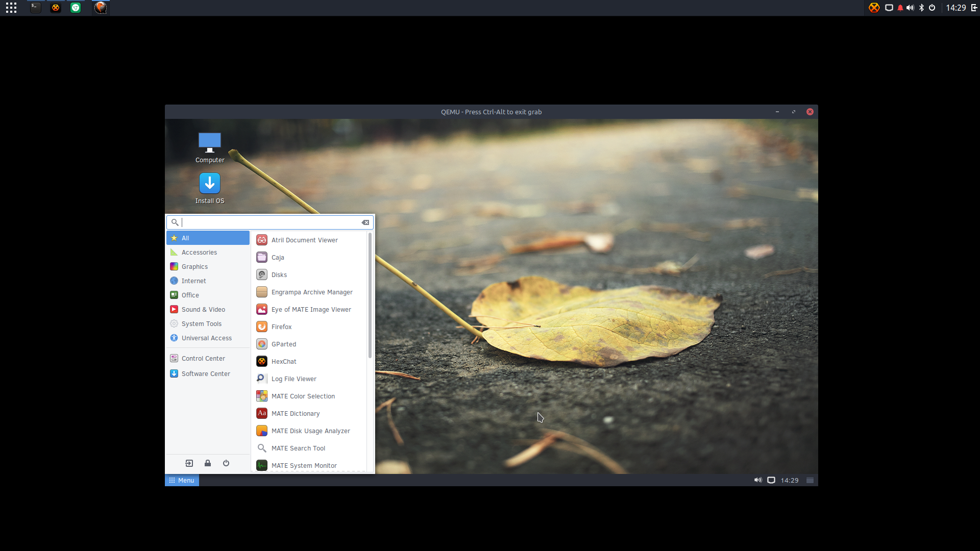Click the host top panel clock

pyautogui.click(x=956, y=8)
